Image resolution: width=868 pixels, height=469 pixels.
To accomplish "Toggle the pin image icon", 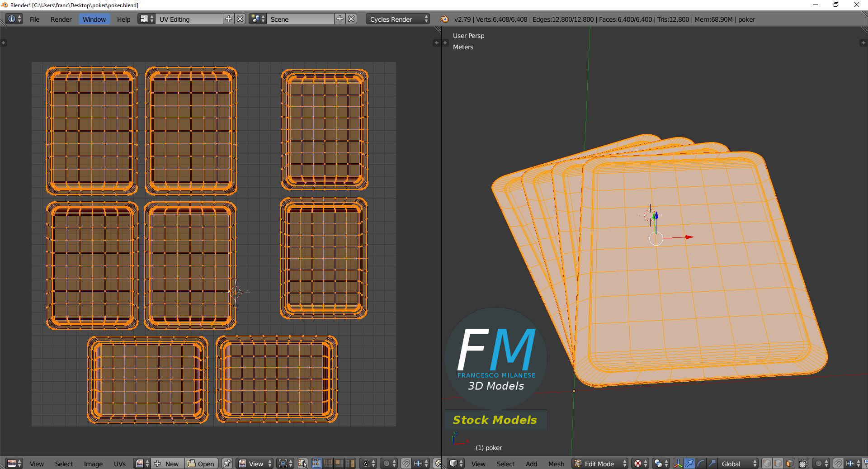I will click(227, 464).
